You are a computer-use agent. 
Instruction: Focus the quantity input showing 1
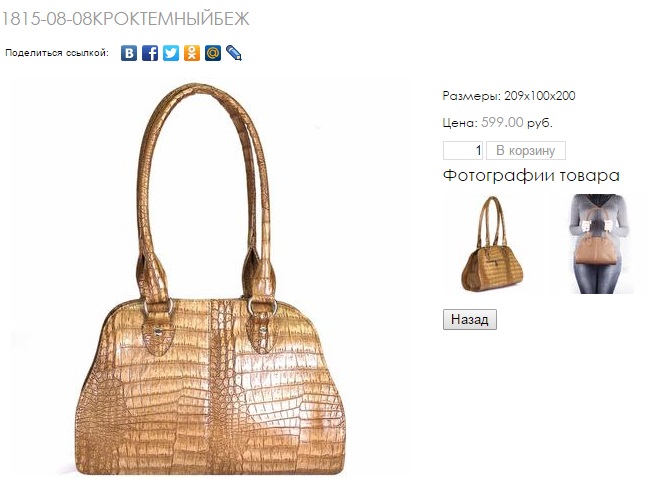463,150
